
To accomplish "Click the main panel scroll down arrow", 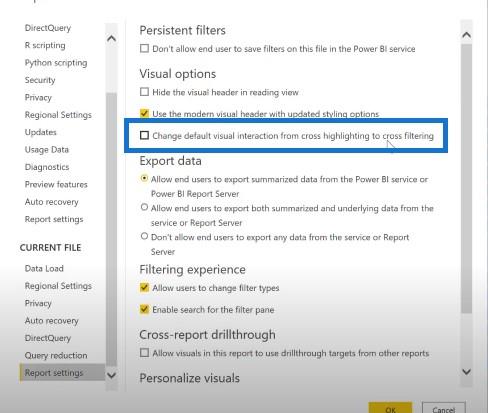I will click(x=467, y=372).
